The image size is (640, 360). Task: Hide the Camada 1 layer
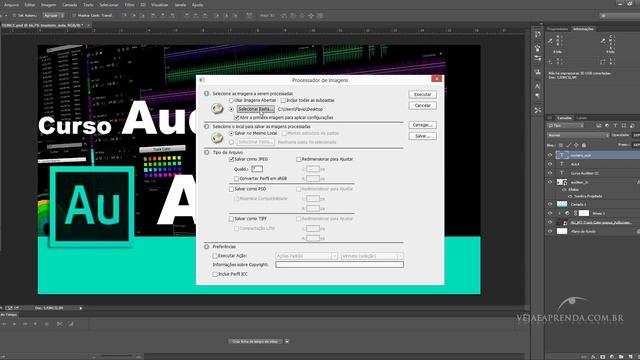click(x=550, y=204)
